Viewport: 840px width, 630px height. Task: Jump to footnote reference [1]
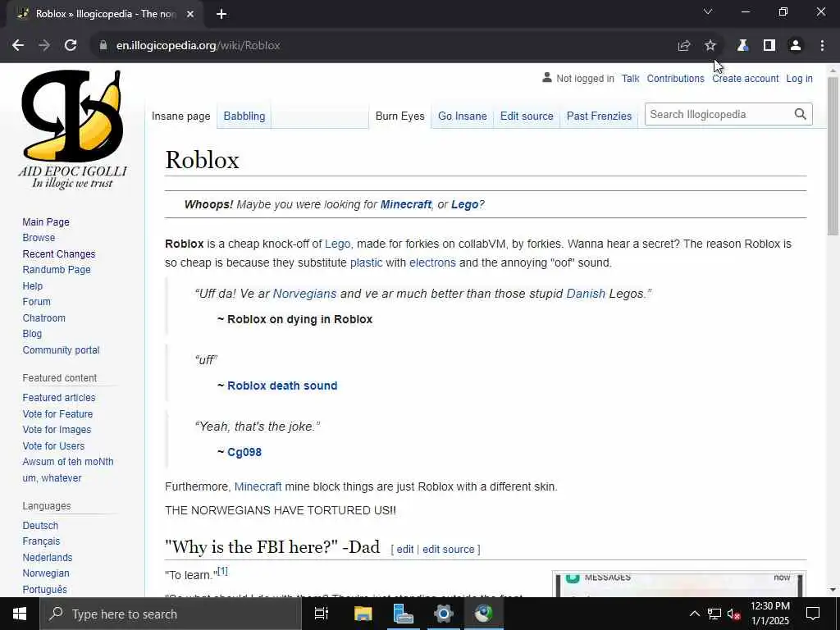tap(222, 572)
